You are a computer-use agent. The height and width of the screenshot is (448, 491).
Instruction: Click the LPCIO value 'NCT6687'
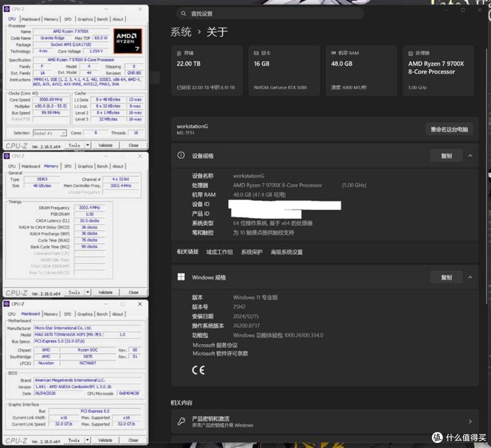88,363
